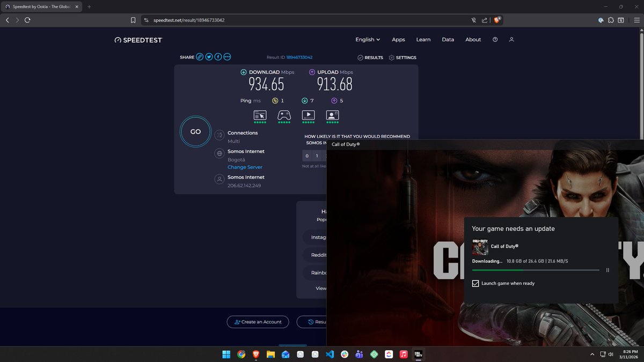The height and width of the screenshot is (362, 644).
Task: Open Slack from the taskbar
Action: point(344,354)
